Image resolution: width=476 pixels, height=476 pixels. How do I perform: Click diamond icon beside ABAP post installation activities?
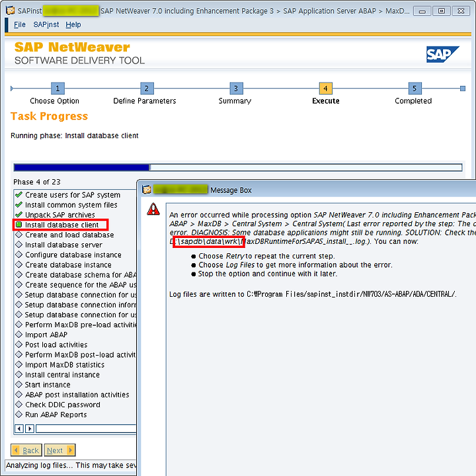point(19,394)
